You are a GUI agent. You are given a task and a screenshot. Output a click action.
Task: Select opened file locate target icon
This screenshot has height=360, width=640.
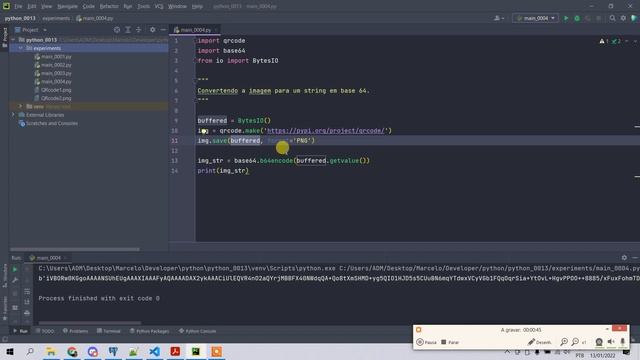point(117,30)
